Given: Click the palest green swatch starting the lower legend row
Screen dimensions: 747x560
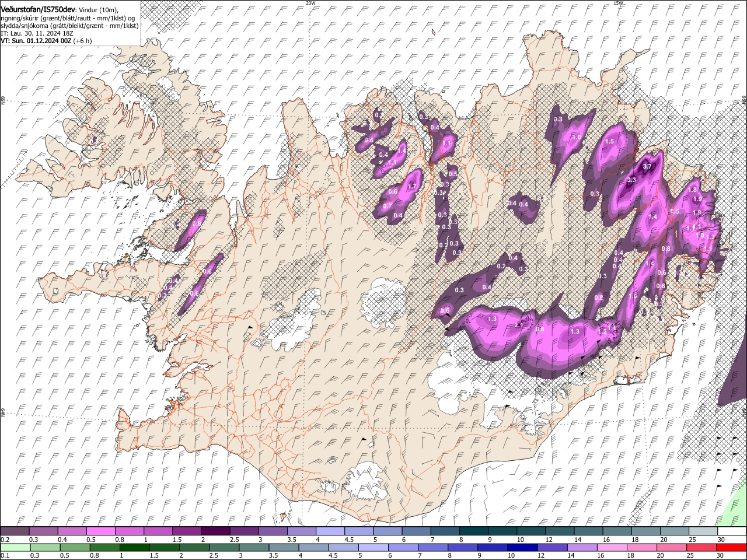Looking at the screenshot, I should point(15,547).
